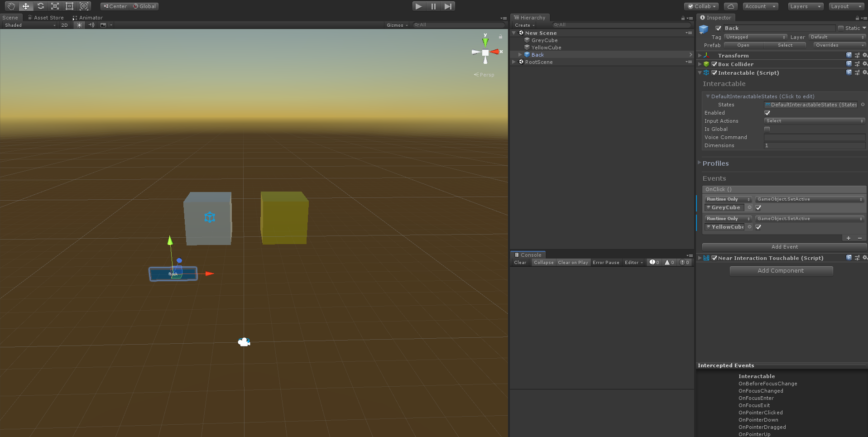This screenshot has height=437, width=868.
Task: Click the Add Component button
Action: 781,270
